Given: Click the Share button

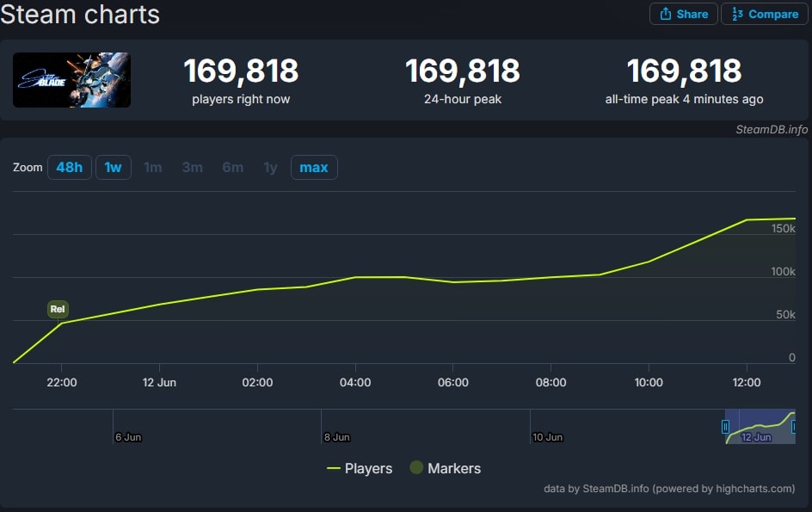Looking at the screenshot, I should click(684, 14).
